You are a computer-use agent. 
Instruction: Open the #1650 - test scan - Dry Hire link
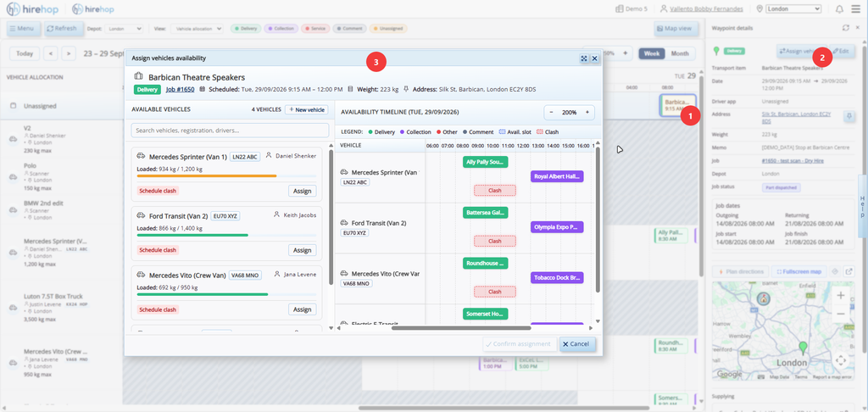tap(791, 159)
